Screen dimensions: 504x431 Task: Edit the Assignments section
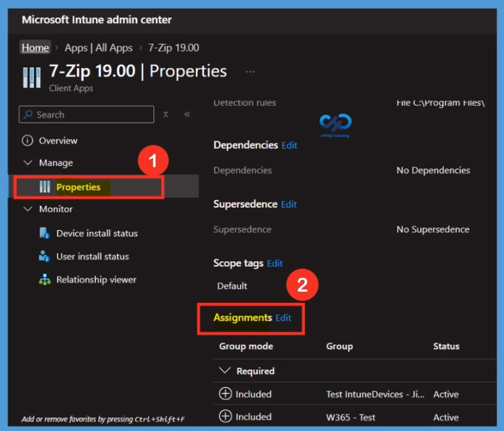pyautogui.click(x=283, y=318)
